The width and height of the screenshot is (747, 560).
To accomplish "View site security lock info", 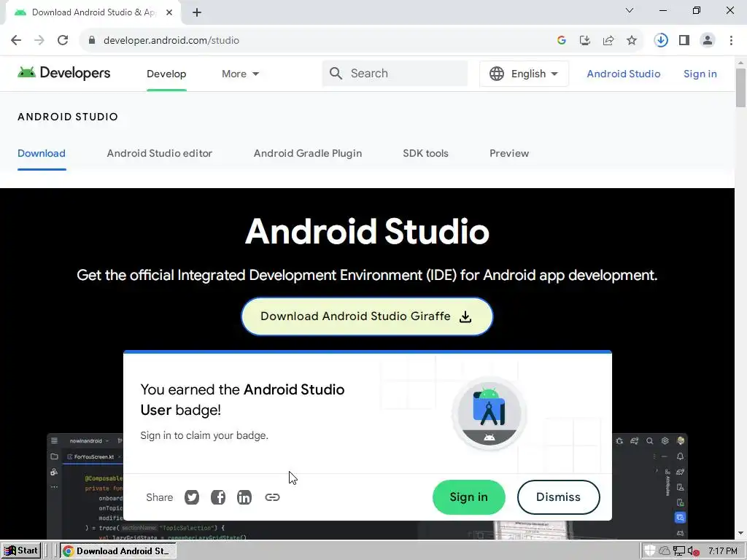I will [x=92, y=41].
